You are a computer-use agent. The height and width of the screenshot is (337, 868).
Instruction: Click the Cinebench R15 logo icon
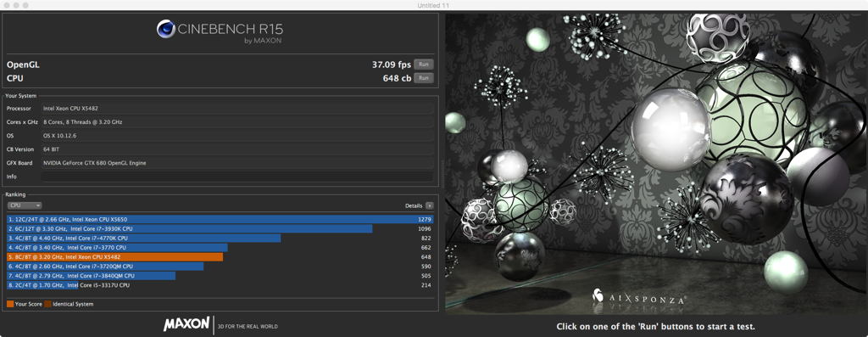[x=166, y=29]
